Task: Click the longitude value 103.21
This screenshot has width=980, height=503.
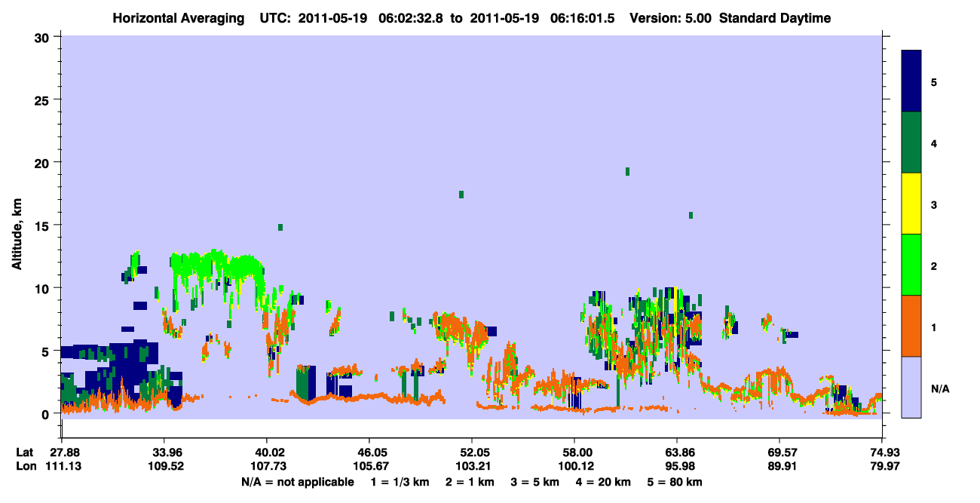Action: pos(472,467)
